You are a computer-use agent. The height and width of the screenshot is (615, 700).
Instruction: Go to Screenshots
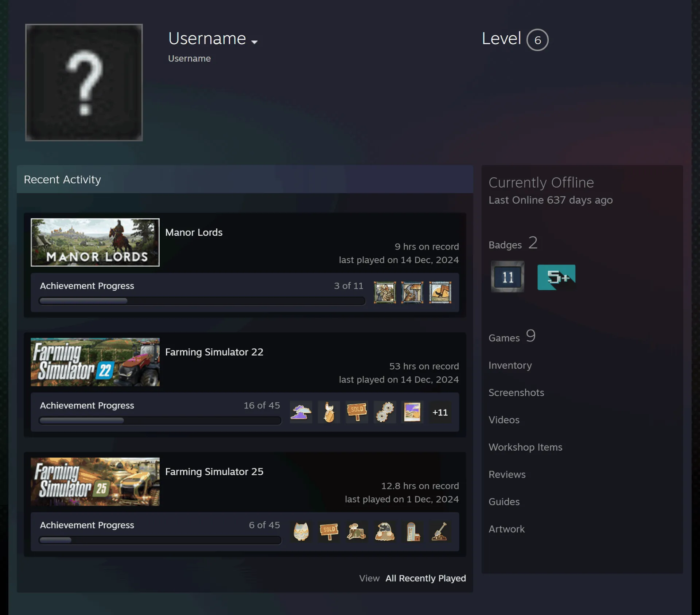[516, 392]
